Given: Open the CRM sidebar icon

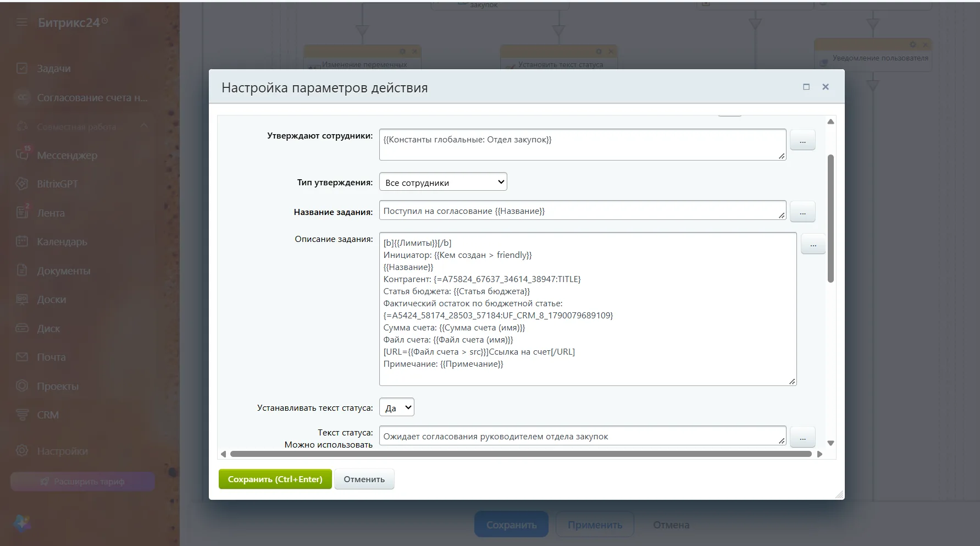Looking at the screenshot, I should click(x=22, y=415).
